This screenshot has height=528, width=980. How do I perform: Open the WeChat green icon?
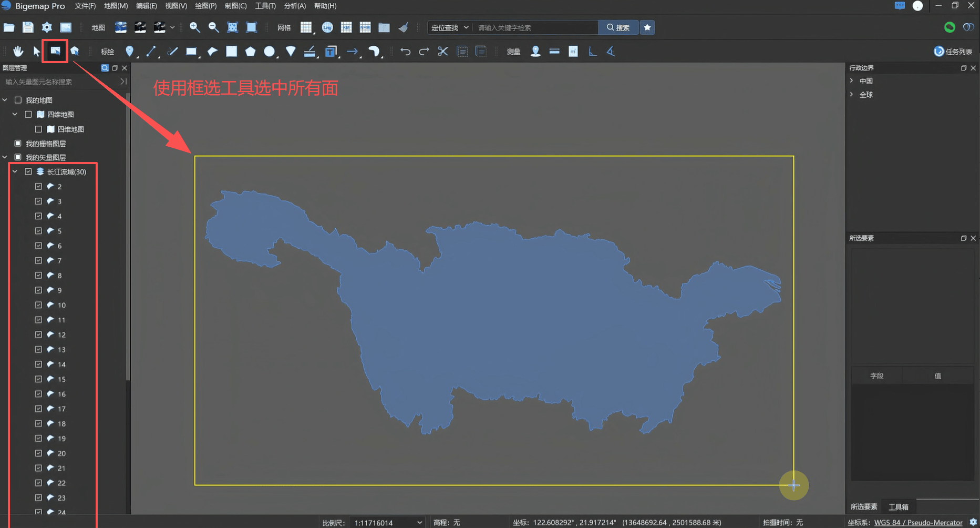950,27
